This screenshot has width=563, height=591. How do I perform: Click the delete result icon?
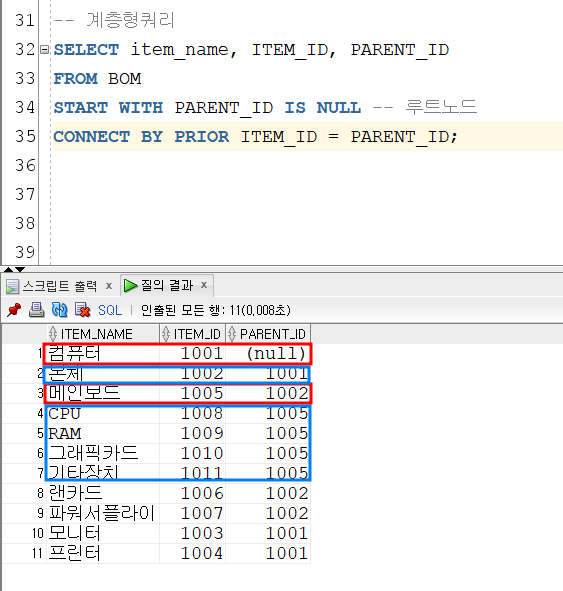click(83, 310)
